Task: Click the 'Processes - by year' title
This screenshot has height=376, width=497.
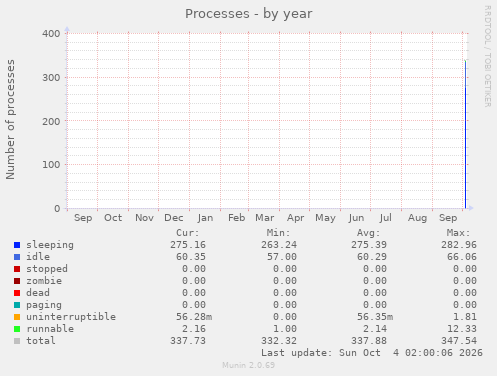Action: coord(249,14)
